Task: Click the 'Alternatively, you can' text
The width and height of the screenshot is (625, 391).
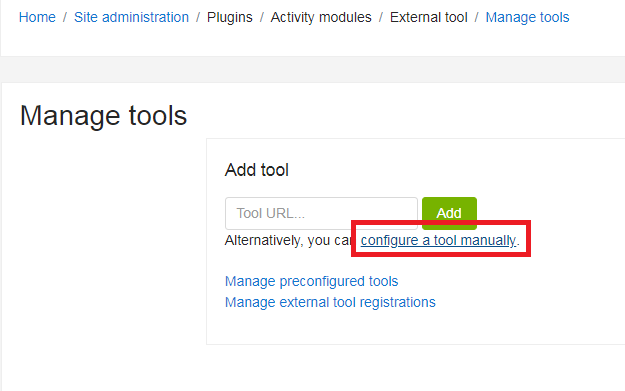Action: click(x=288, y=240)
